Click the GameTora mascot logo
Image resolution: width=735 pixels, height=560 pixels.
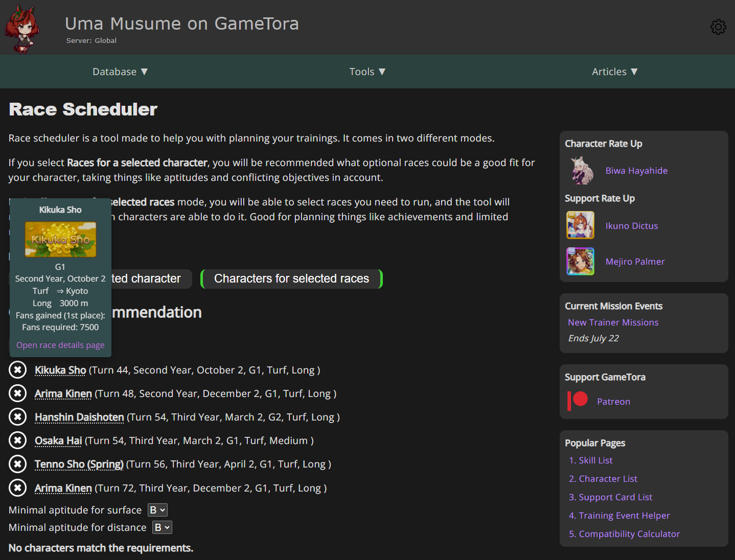[21, 29]
